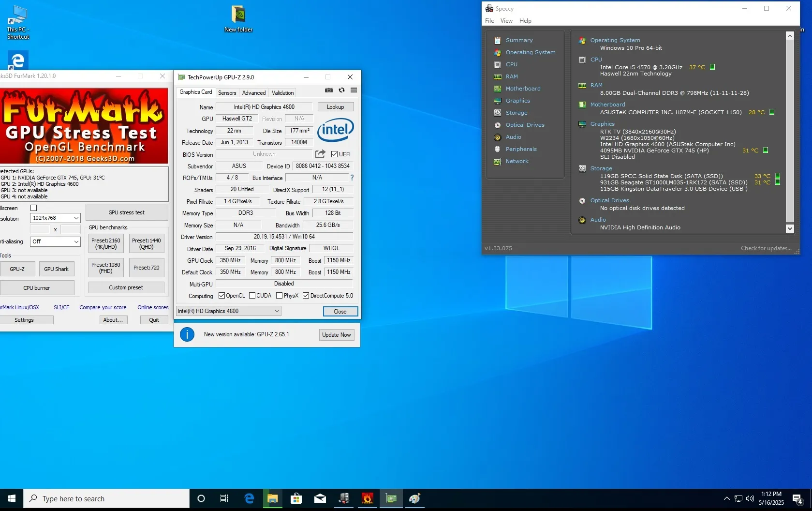Open the FurMark resolution dropdown 1024x768
The height and width of the screenshot is (511, 812).
point(55,218)
